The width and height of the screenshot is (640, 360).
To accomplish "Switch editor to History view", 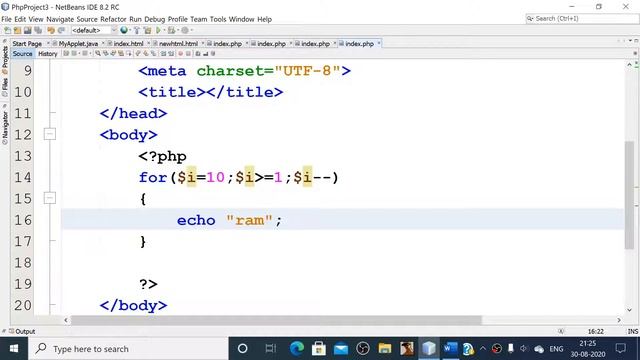I will coord(48,53).
